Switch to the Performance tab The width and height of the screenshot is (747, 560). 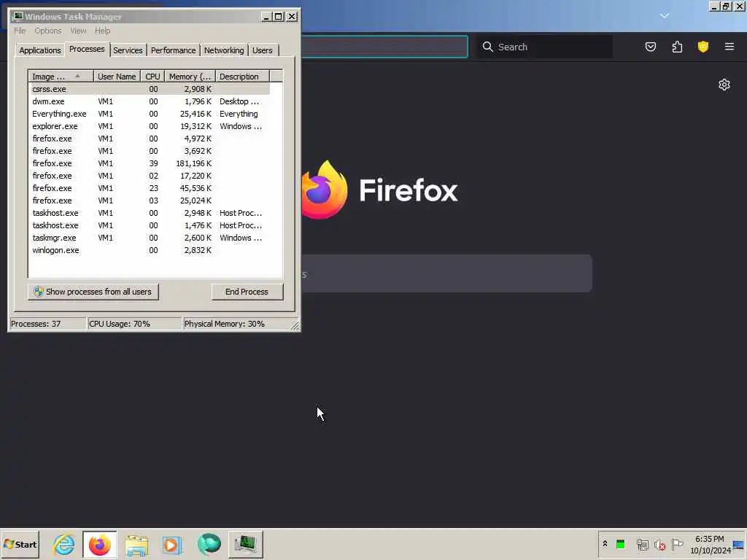click(x=174, y=50)
